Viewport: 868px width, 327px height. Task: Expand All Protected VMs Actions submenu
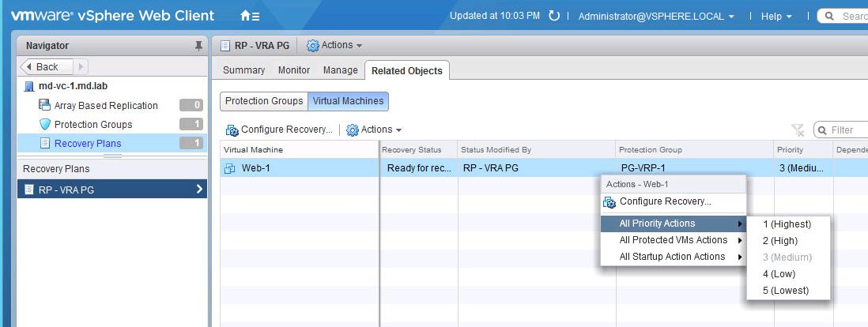click(674, 240)
